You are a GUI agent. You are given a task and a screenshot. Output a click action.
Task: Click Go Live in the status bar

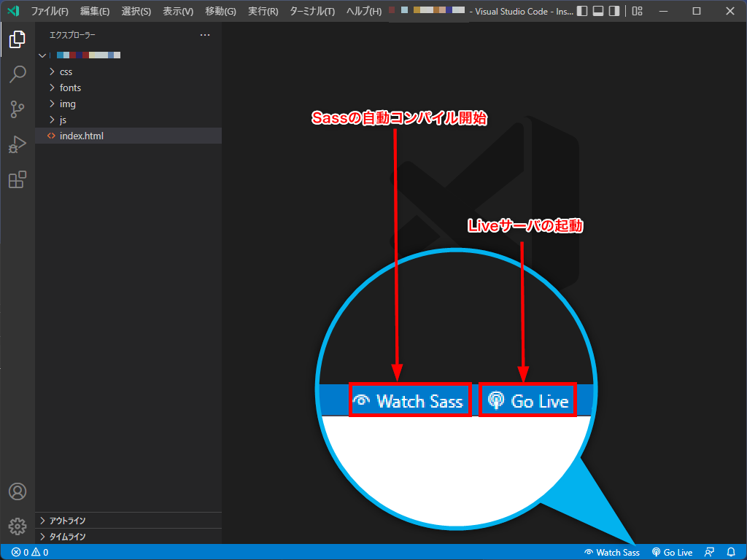click(x=672, y=553)
